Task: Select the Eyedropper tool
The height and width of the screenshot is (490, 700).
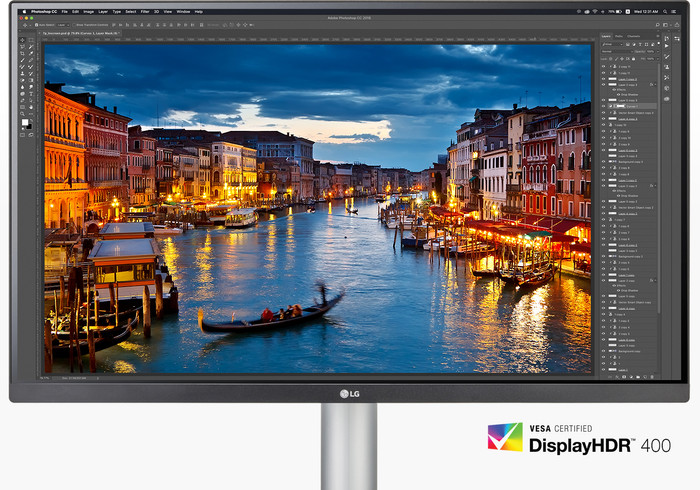Action: coord(31,54)
